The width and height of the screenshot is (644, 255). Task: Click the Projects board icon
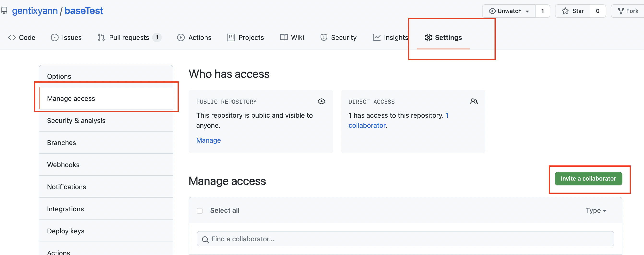coord(231,37)
